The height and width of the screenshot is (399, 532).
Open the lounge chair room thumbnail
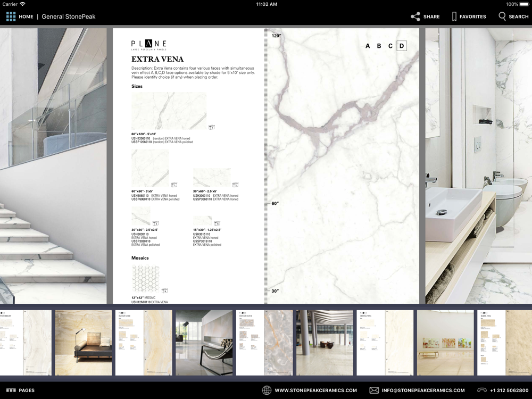(204, 343)
